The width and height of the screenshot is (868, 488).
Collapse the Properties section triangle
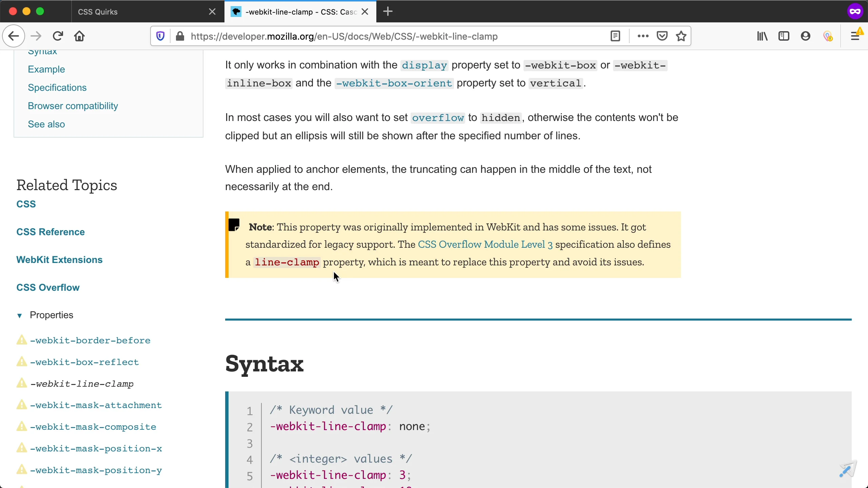pyautogui.click(x=20, y=316)
